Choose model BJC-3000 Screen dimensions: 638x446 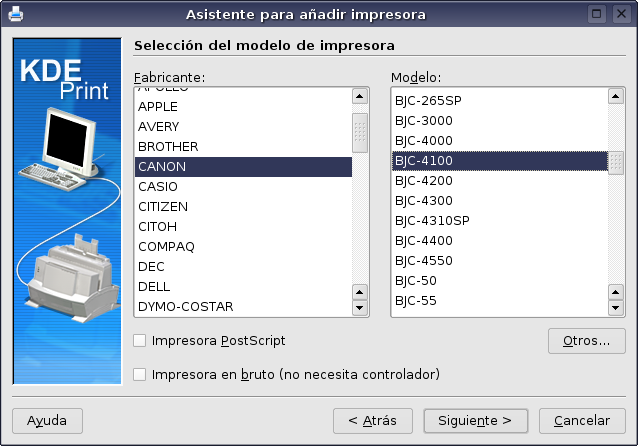click(500, 120)
